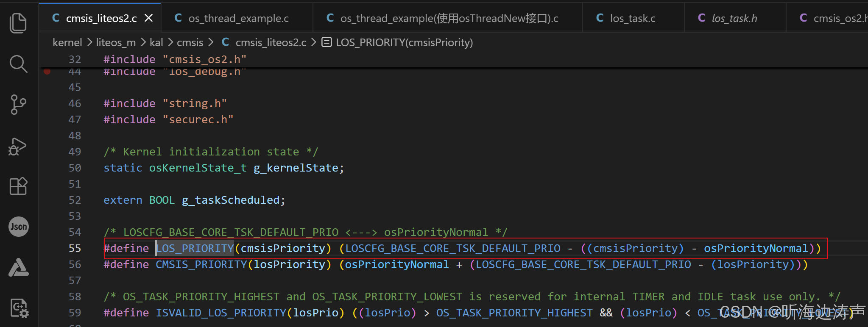
Task: Open the Explorer view in activity bar
Action: pos(18,23)
